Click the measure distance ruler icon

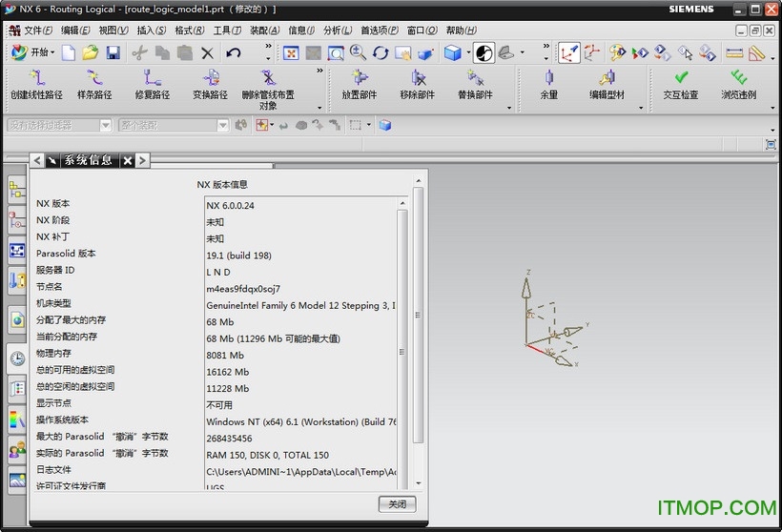(734, 52)
